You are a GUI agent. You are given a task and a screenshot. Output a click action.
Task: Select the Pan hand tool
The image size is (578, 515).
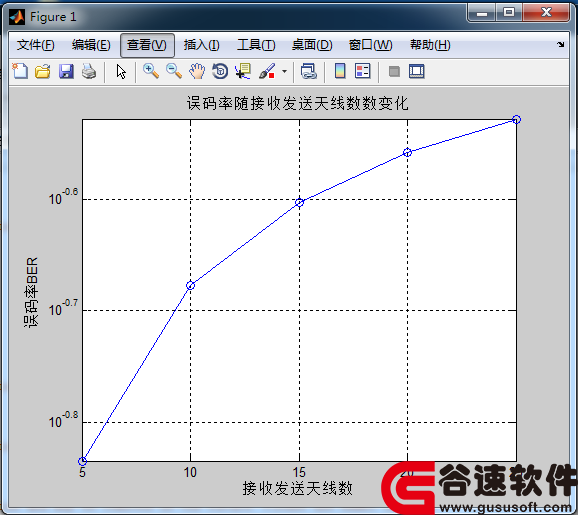coord(197,71)
